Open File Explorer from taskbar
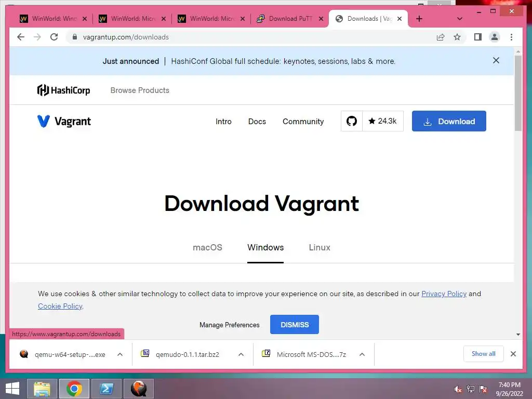 point(42,389)
